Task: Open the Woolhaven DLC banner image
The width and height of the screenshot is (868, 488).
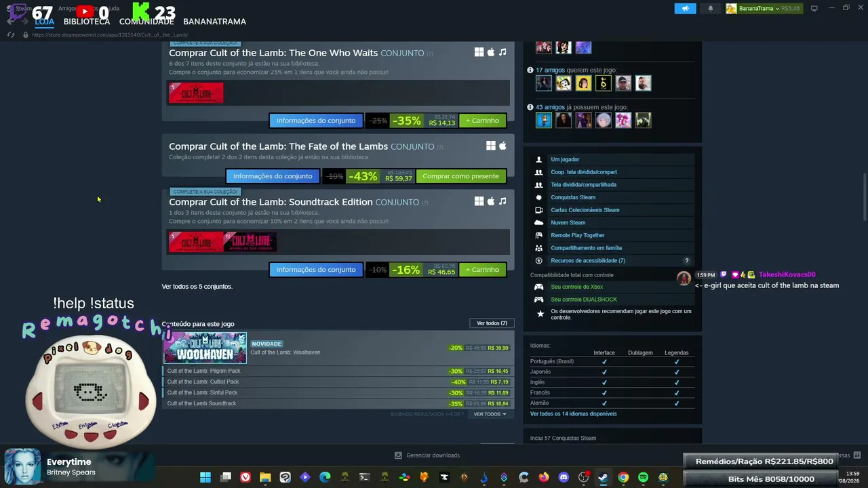Action: (205, 348)
